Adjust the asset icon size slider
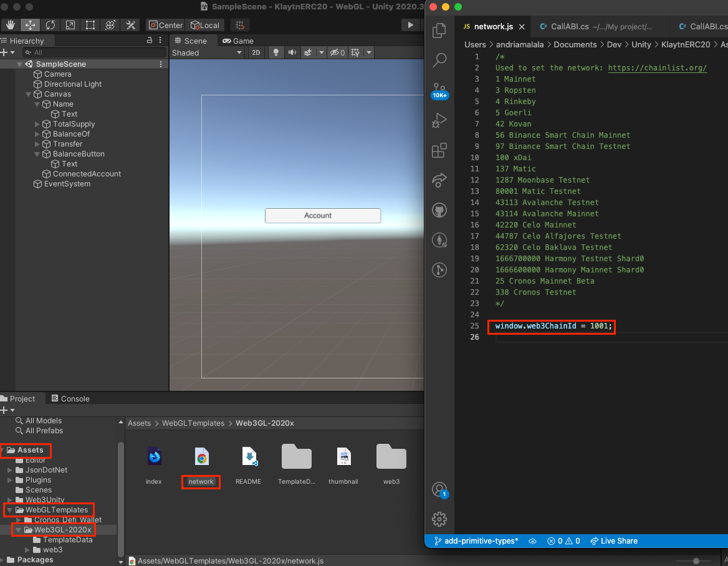This screenshot has width=728, height=566. point(696,561)
